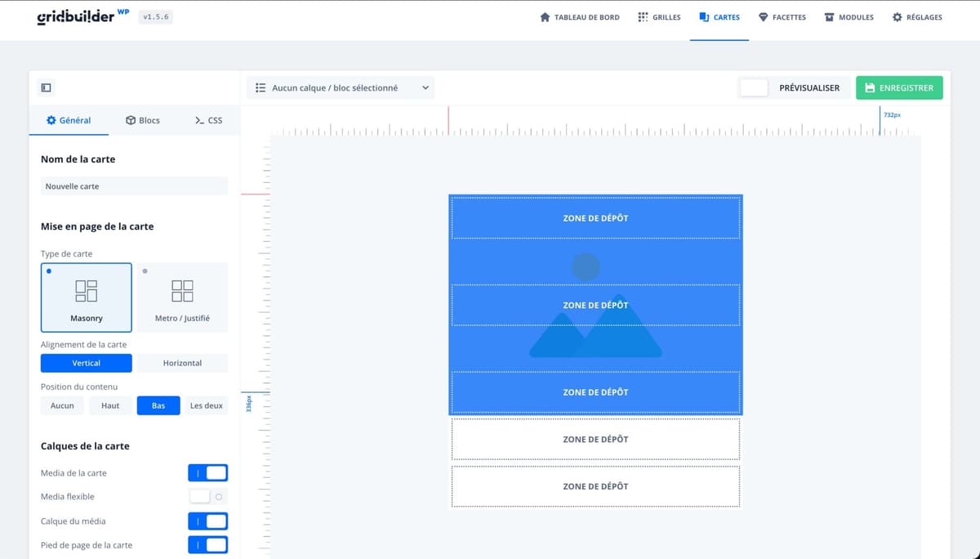Click the green Enregistrer button
The width and height of the screenshot is (980, 559).
click(899, 87)
